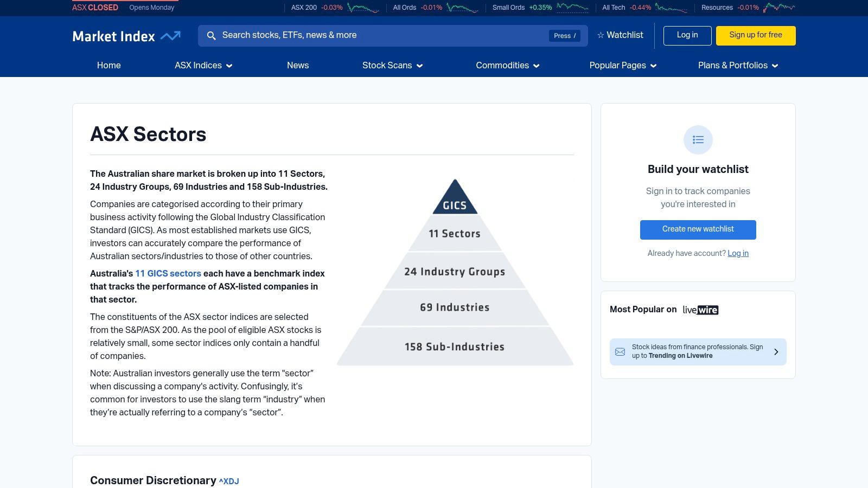
Task: Open All Tech ticker sparkline chart
Action: point(671,8)
